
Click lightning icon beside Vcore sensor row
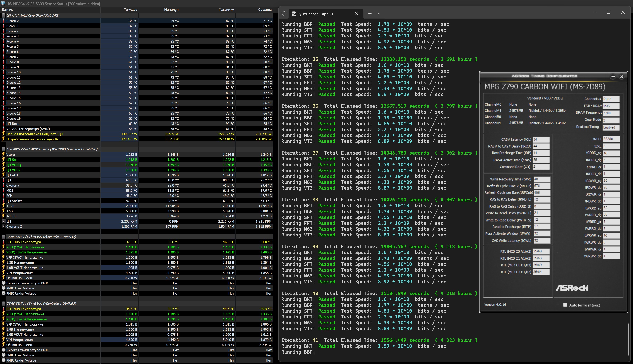coord(3,155)
